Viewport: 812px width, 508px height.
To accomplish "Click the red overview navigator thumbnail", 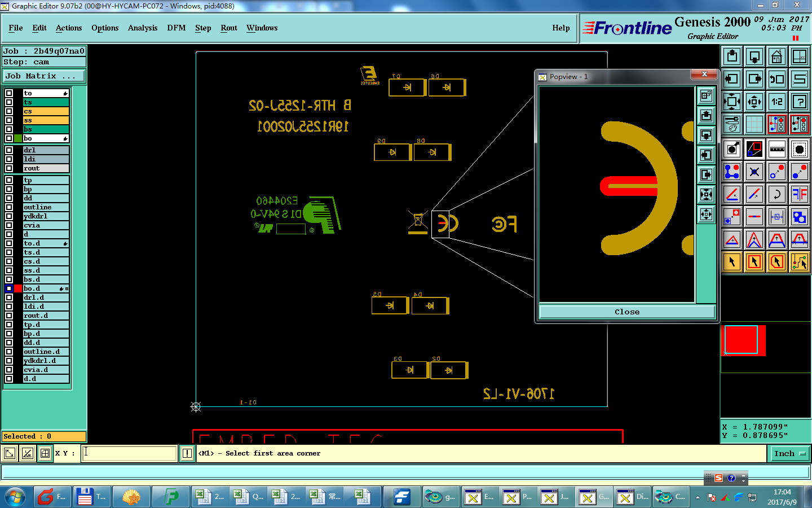I will [743, 340].
